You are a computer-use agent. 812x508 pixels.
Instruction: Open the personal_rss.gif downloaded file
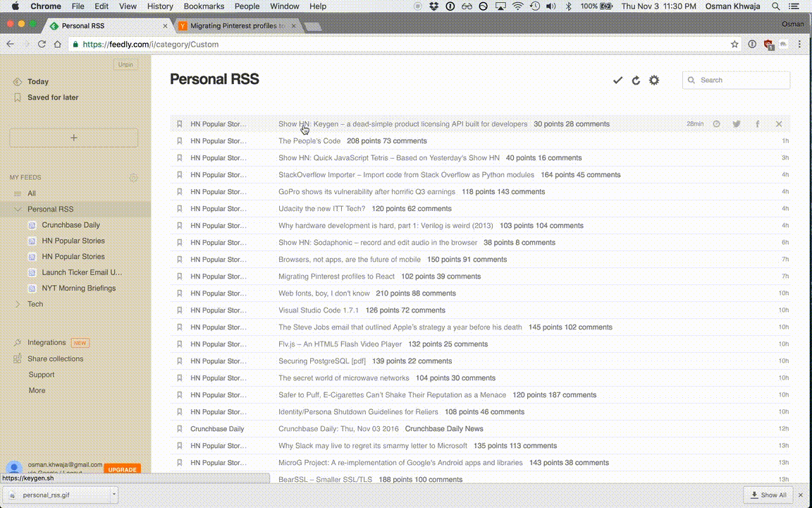(46, 495)
